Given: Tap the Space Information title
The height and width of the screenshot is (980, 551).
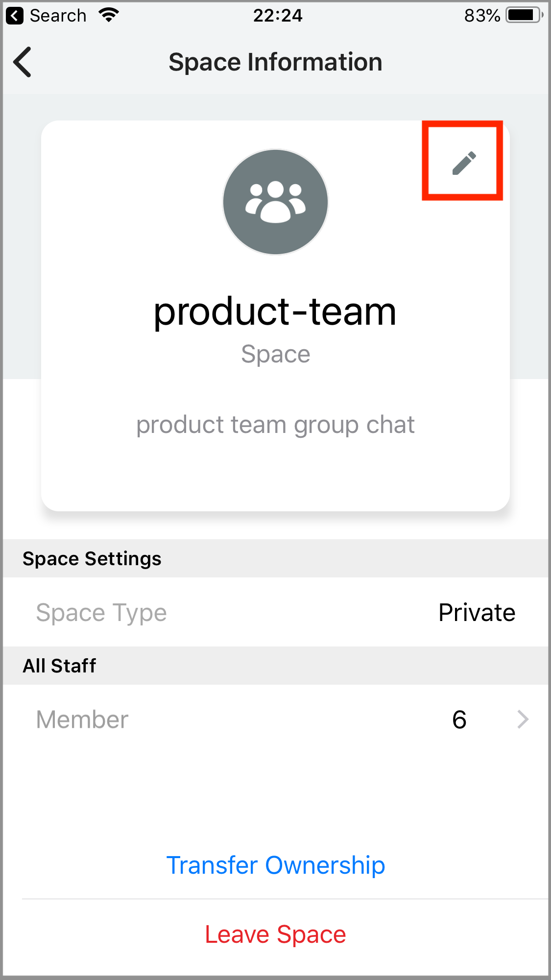Looking at the screenshot, I should pos(275,62).
